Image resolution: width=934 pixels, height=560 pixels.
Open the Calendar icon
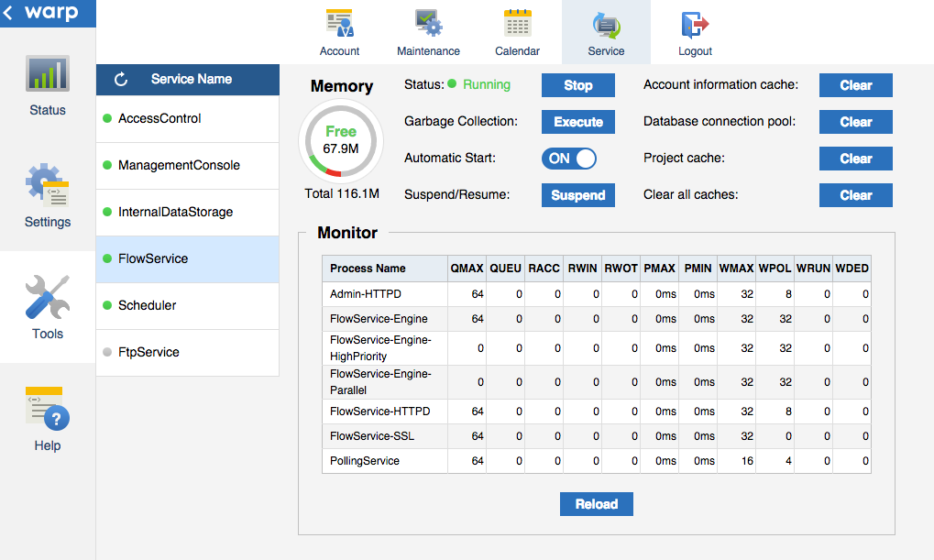point(517,23)
